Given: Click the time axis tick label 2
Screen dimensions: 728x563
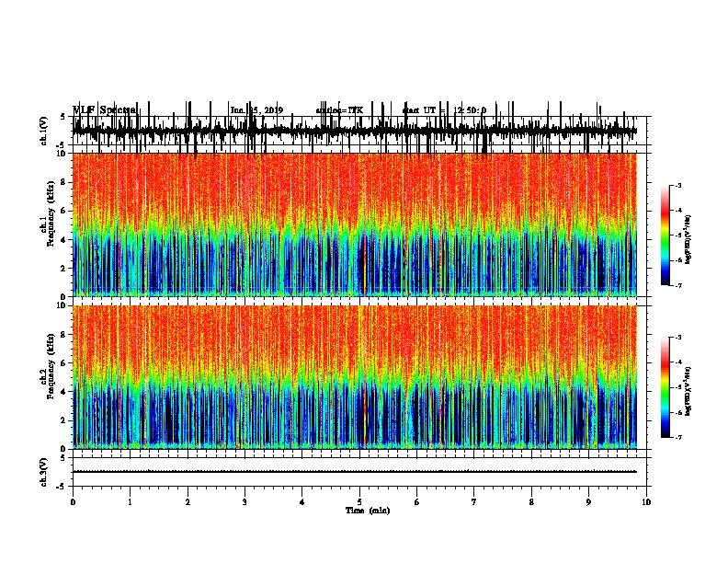Looking at the screenshot, I should pos(188,502).
